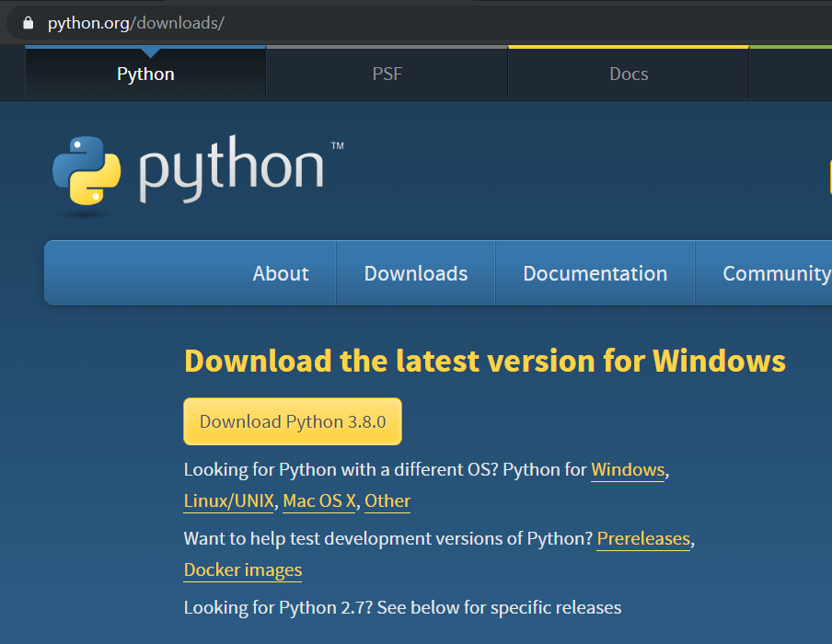Open the Documentation menu item
Viewport: 832px width, 644px height.
tap(595, 273)
